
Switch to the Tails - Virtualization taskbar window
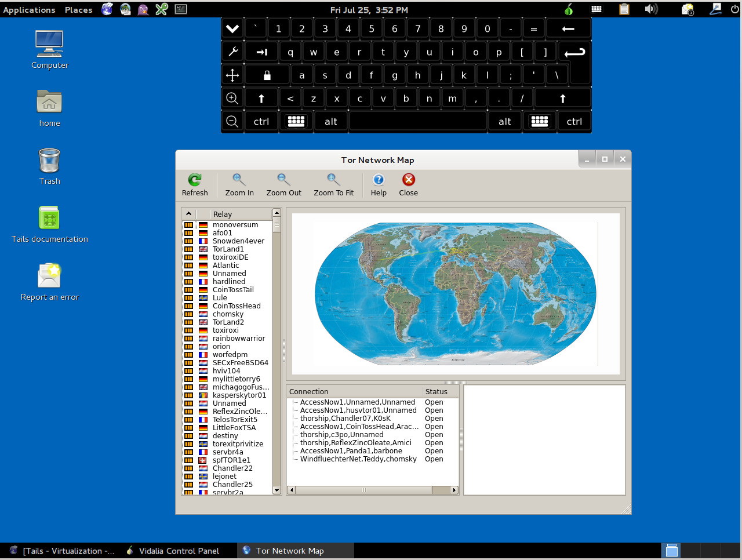[62, 551]
